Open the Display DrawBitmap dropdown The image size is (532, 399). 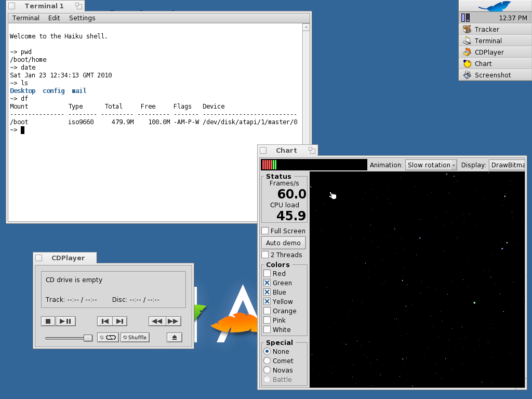point(507,165)
